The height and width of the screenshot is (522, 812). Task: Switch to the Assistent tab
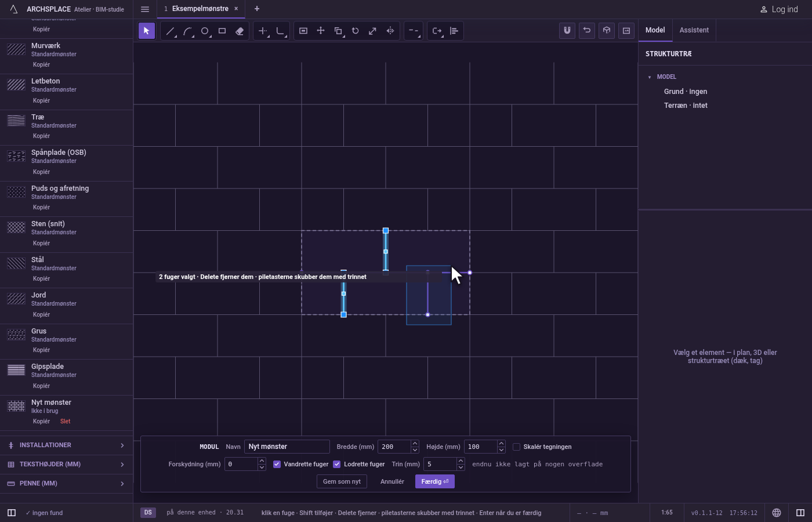click(x=694, y=30)
